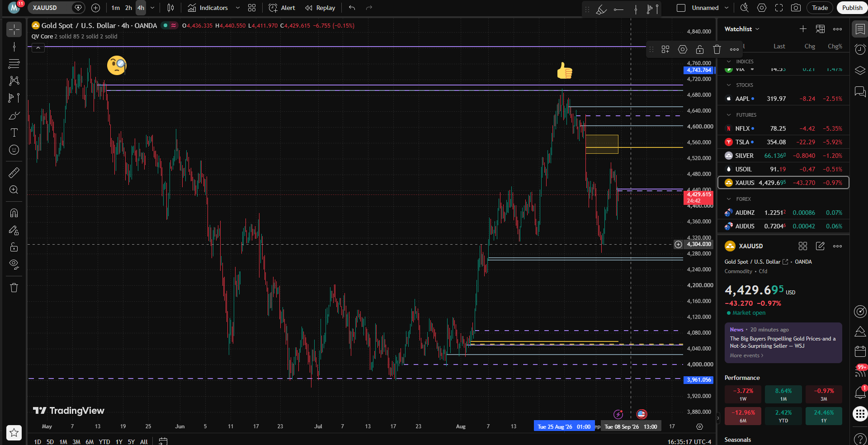Open the economic Calendar sidebar icon

click(860, 351)
